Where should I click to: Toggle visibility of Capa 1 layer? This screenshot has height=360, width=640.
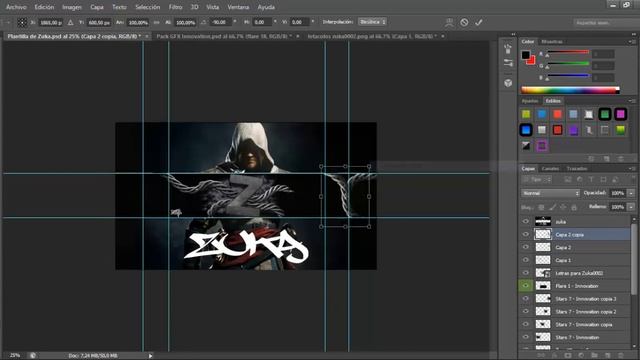click(526, 260)
